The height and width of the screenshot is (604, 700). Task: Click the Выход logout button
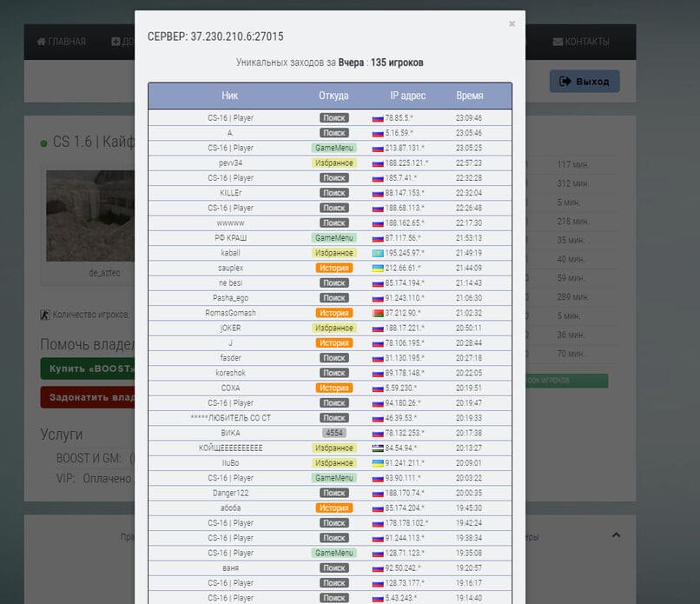point(584,82)
